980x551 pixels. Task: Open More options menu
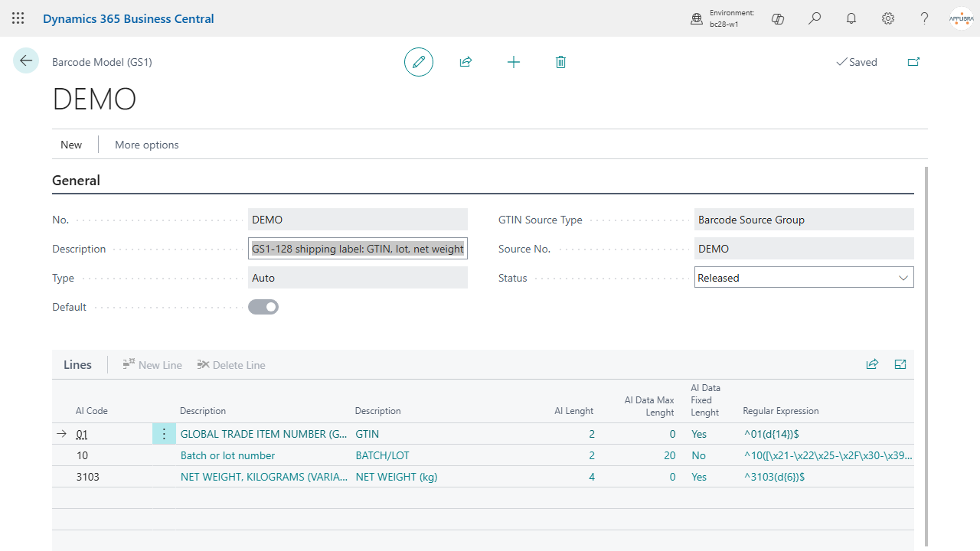click(x=147, y=145)
